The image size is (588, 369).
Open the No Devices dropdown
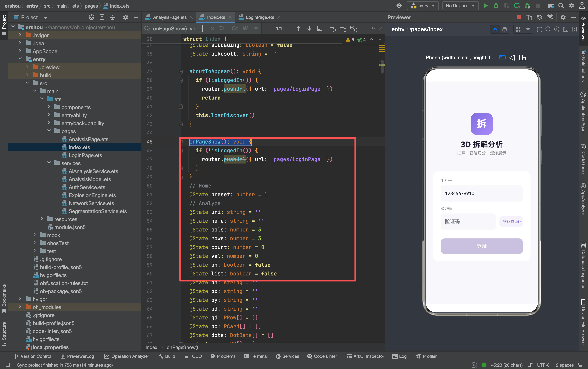coord(460,6)
